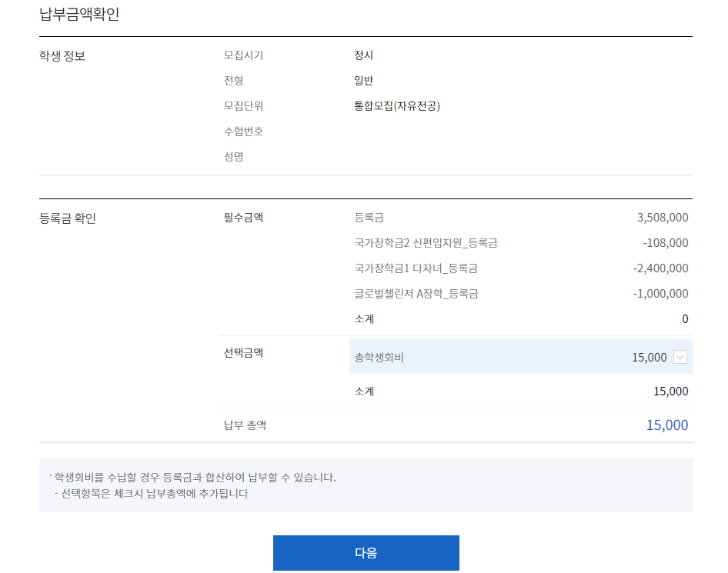Image resolution: width=728 pixels, height=573 pixels.
Task: Click 국가장학금2 신편입지원_등록금 row label
Action: coord(426,243)
